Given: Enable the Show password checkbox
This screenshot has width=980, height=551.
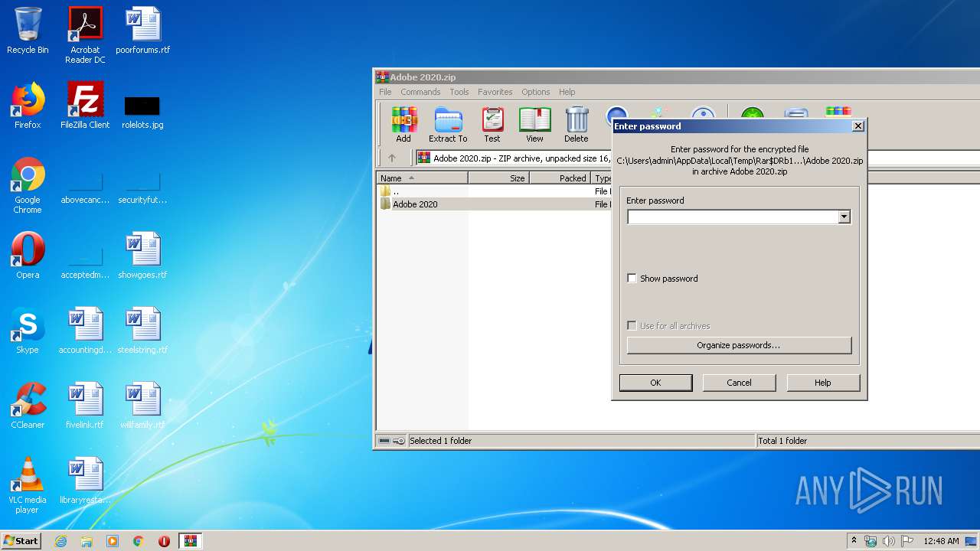Looking at the screenshot, I should pyautogui.click(x=632, y=279).
